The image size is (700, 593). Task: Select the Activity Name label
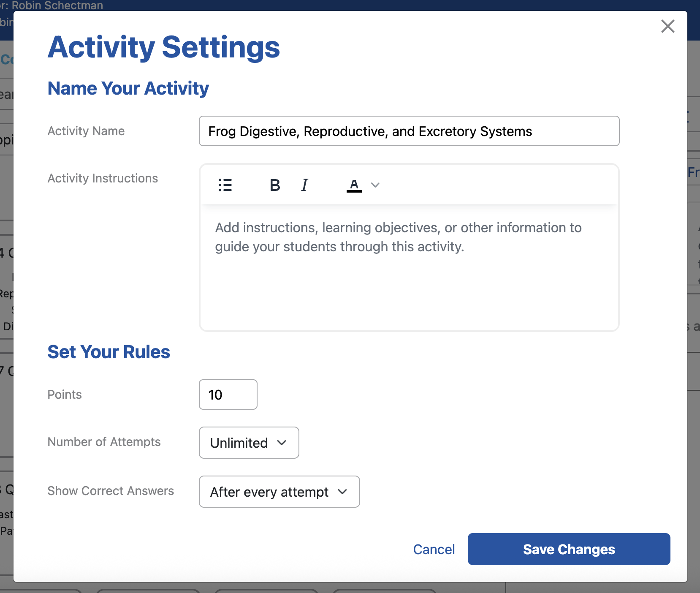click(86, 131)
